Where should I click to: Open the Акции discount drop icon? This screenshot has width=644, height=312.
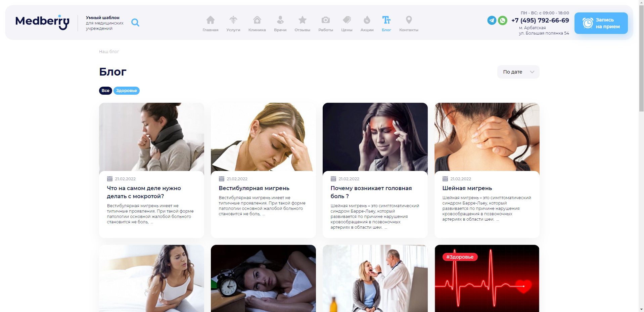367,20
